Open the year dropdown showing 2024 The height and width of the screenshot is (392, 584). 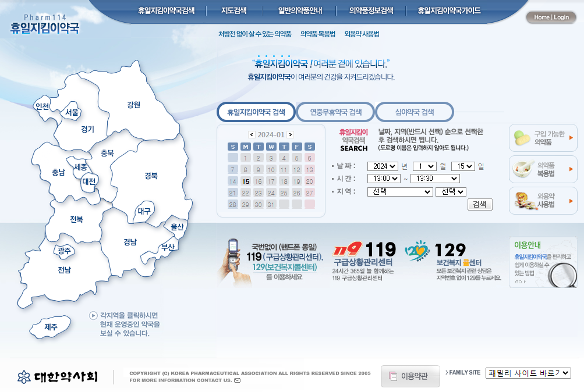pyautogui.click(x=383, y=166)
